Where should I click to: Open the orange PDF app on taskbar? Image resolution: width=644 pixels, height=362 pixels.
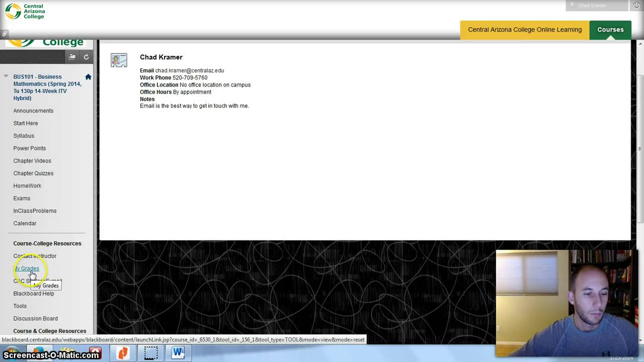tap(123, 353)
